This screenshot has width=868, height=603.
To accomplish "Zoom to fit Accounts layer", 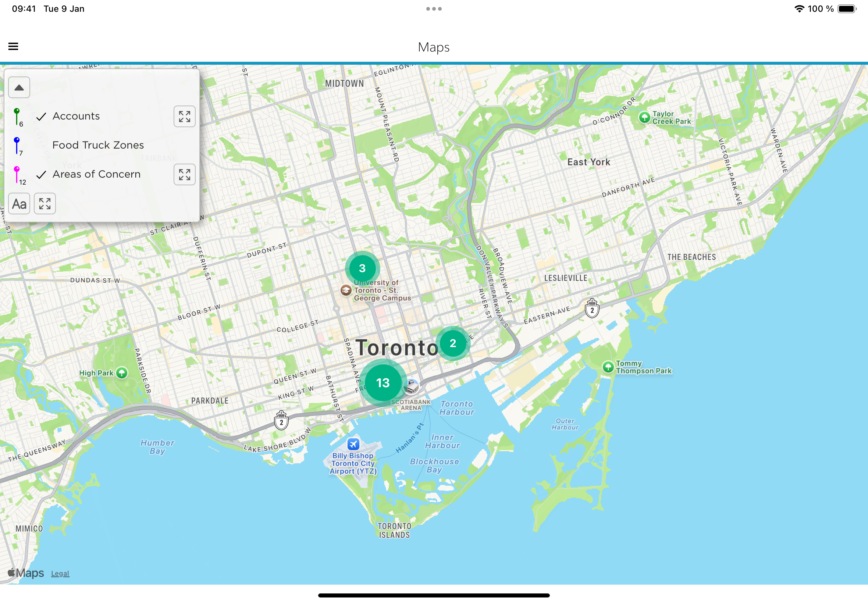I will pos(184,116).
